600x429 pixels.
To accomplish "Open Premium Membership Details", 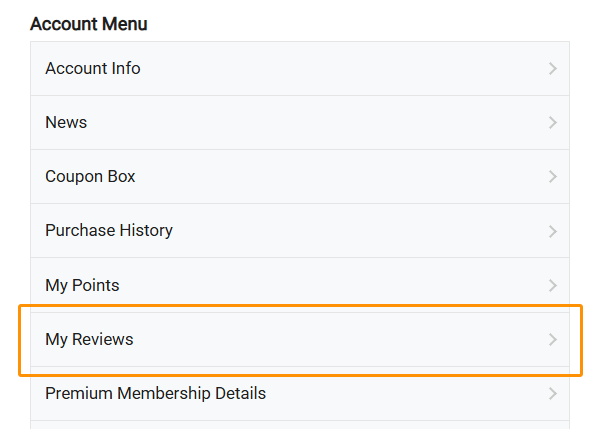I will tap(300, 394).
